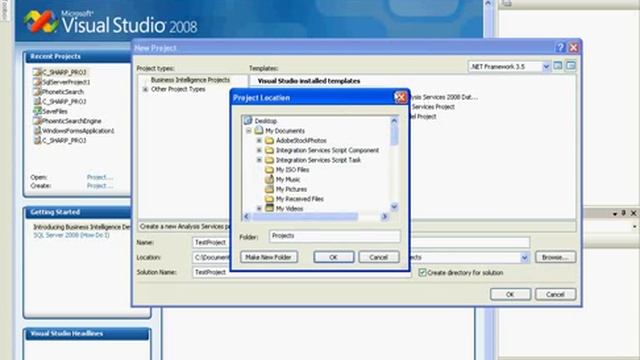The width and height of the screenshot is (640, 360).
Task: Expand Integration Services Script Task folder
Action: click(x=259, y=160)
